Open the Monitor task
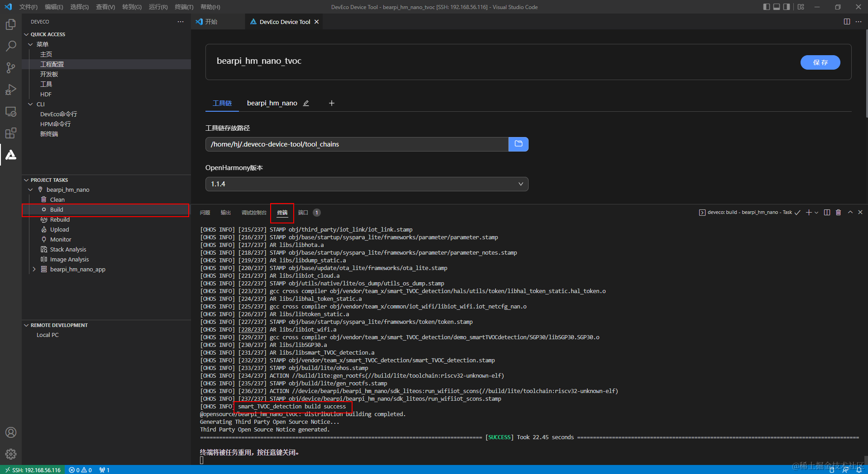868x474 pixels. [x=106, y=240]
